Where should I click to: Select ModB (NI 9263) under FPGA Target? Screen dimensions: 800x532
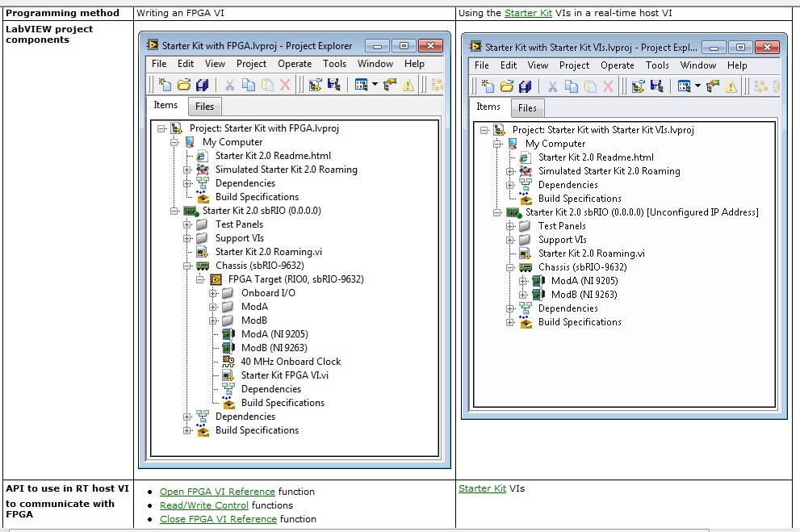pyautogui.click(x=274, y=348)
